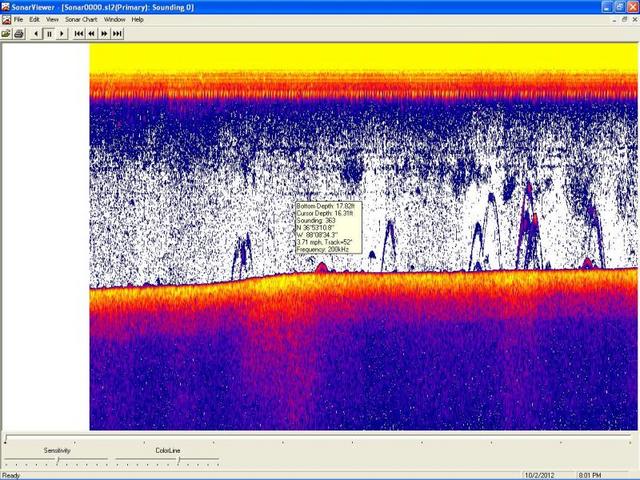Click the 'Sensitivity' label
Screen dimensions: 640x480
(x=57, y=450)
